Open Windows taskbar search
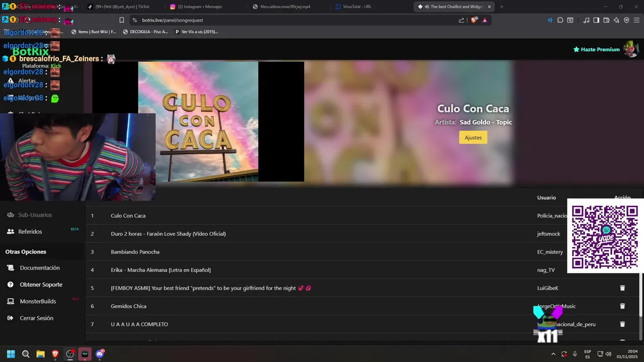644x362 pixels. [x=26, y=354]
